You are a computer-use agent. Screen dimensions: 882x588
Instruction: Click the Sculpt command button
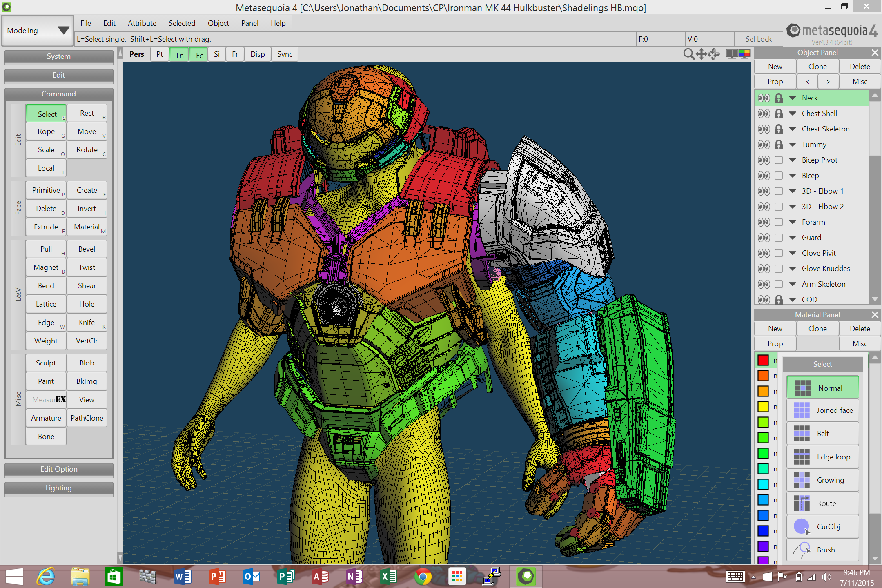click(x=46, y=363)
